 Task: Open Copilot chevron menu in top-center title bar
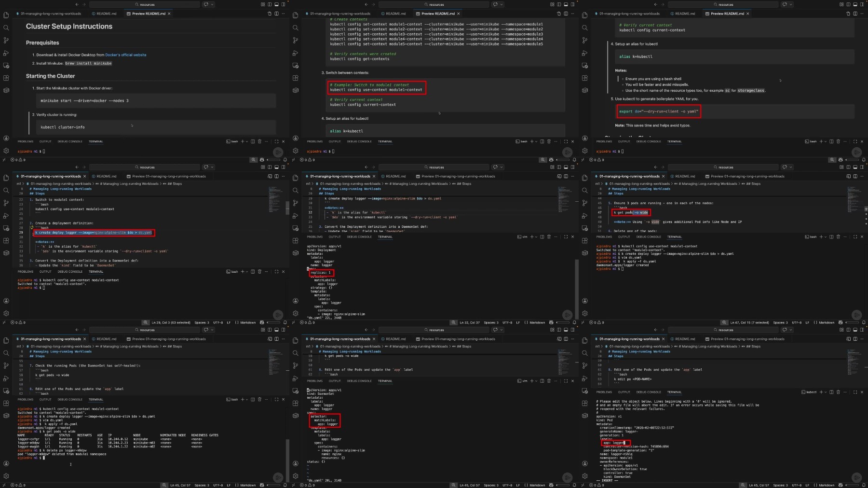click(501, 4)
